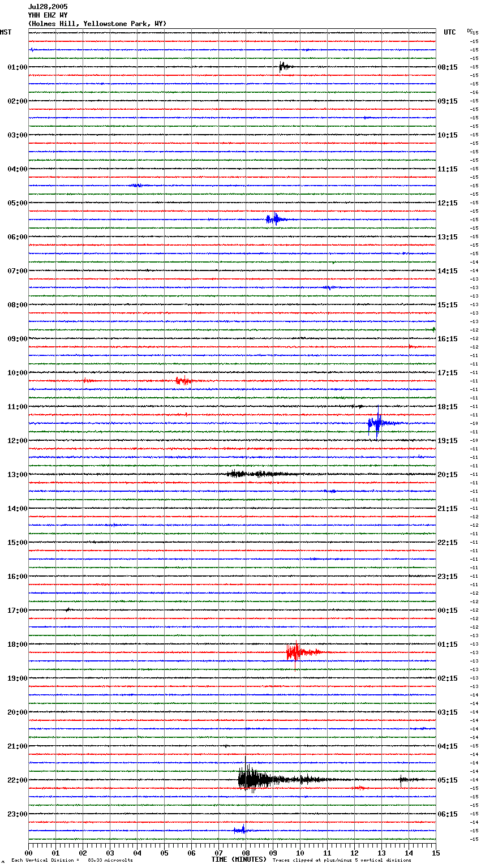Select the '23:00' MST time label

pos(17,814)
